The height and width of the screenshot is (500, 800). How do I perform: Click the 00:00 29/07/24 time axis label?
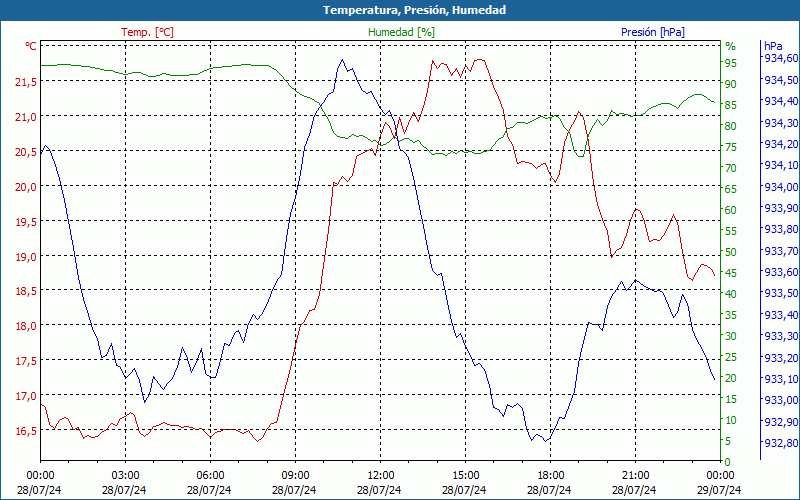[720, 483]
